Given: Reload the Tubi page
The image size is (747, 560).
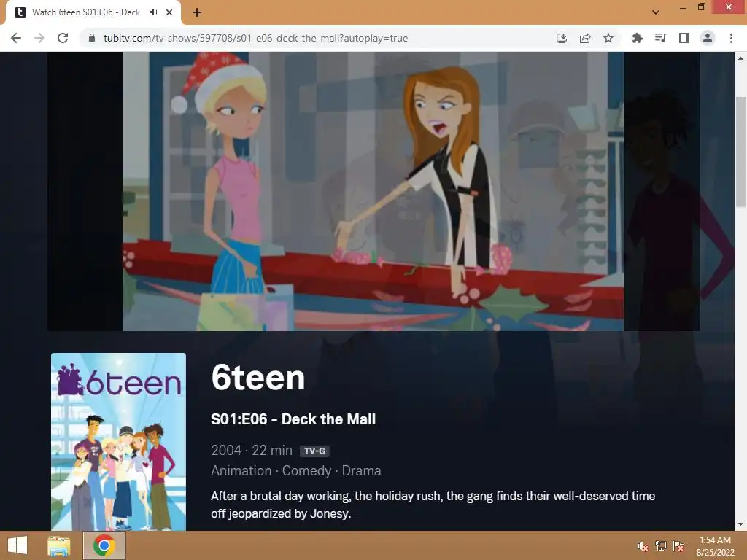Looking at the screenshot, I should point(63,38).
